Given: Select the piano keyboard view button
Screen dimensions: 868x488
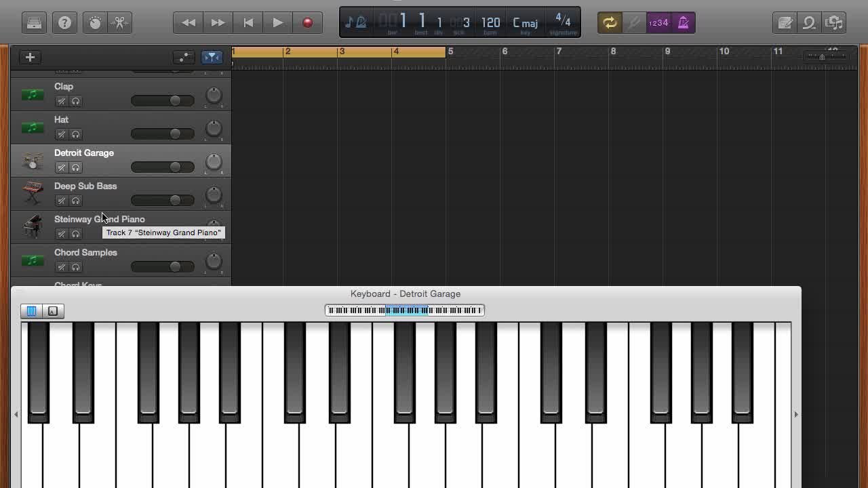Looking at the screenshot, I should [x=31, y=311].
